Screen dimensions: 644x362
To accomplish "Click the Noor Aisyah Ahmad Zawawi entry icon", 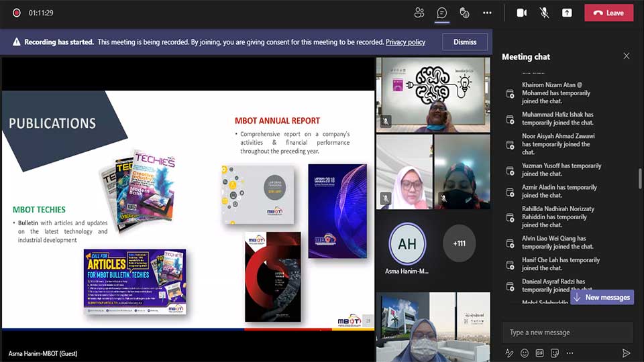I will click(x=510, y=145).
